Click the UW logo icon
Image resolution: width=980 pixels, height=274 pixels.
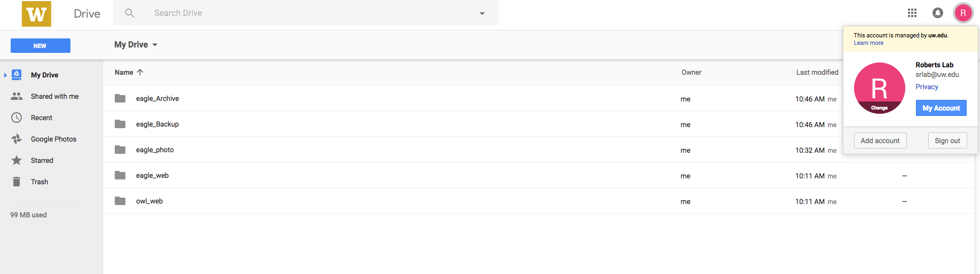pos(36,13)
